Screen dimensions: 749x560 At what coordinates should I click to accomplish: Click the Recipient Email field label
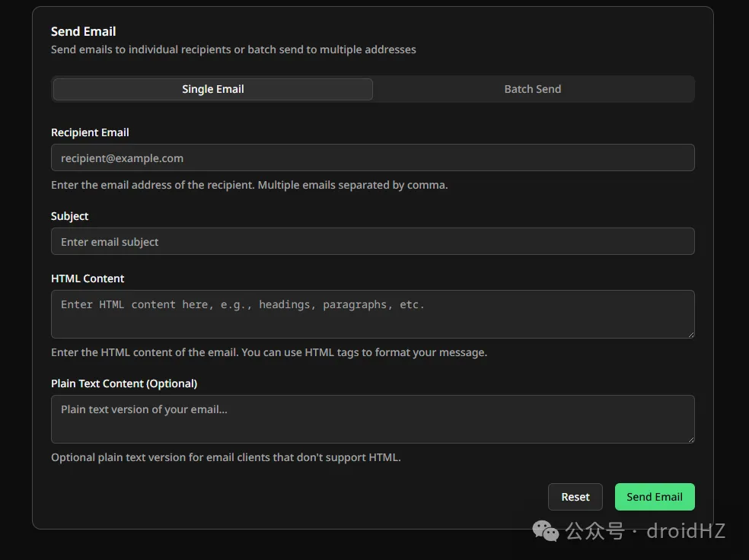90,132
